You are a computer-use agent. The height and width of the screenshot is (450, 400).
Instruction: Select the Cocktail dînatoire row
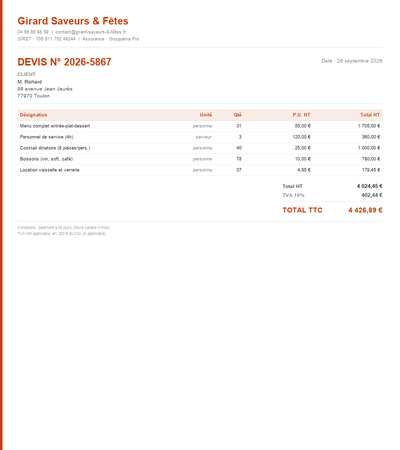click(200, 148)
